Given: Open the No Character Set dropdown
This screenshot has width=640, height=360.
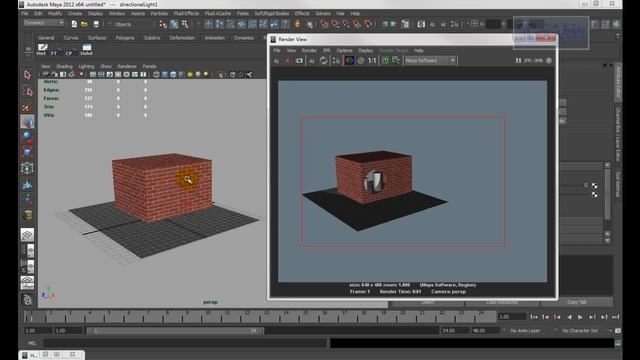Looking at the screenshot, I should [x=580, y=331].
